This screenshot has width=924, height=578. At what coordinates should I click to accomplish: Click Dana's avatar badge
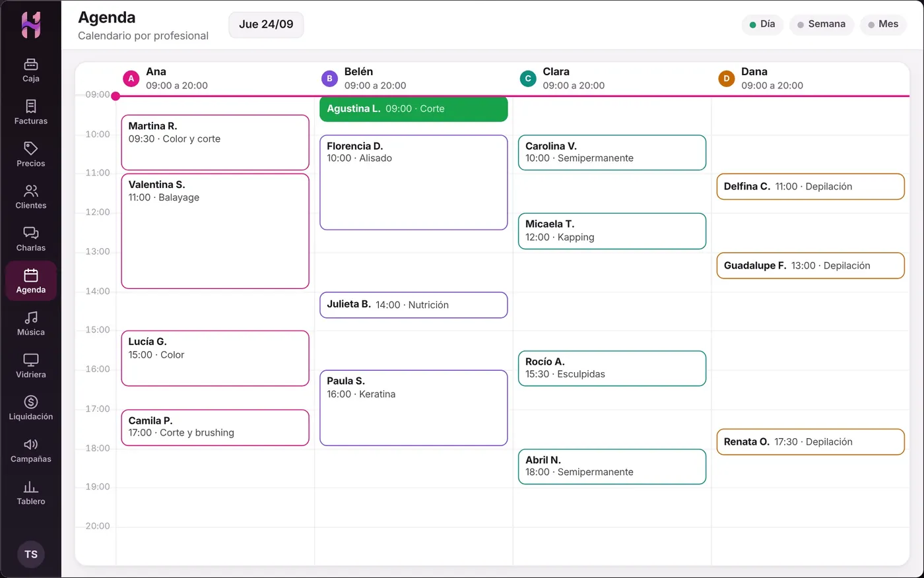tap(726, 79)
